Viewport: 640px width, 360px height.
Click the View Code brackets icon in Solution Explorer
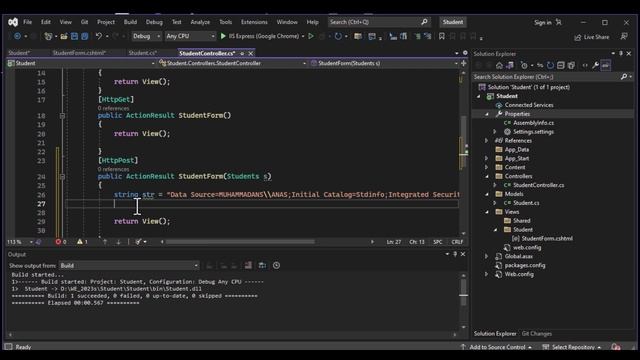pyautogui.click(x=585, y=65)
